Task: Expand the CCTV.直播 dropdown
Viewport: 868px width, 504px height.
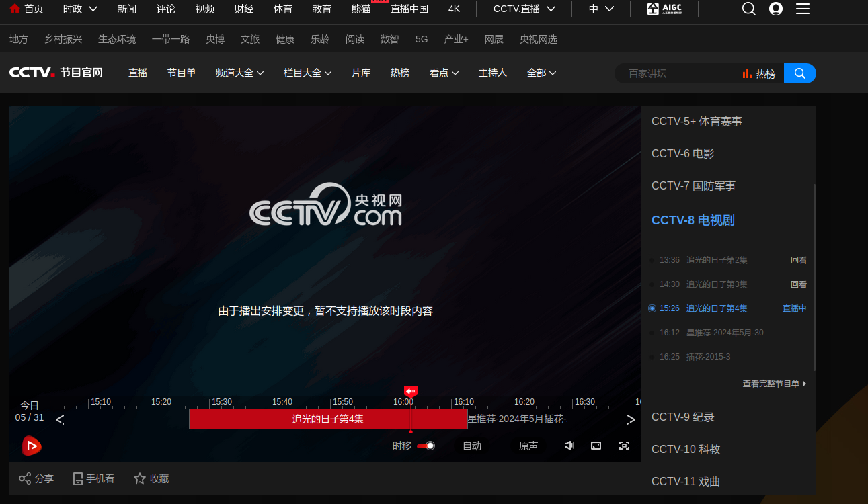Action: 524,9
